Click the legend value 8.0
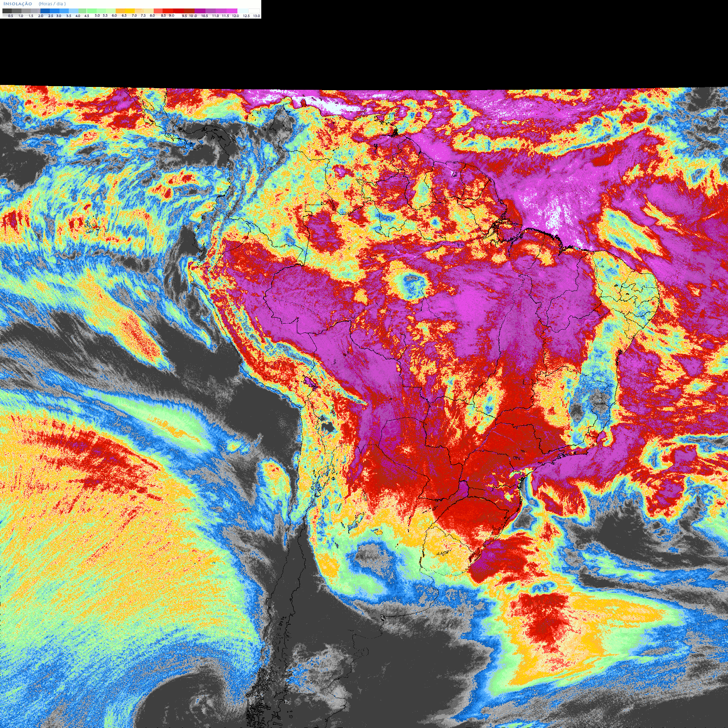728x728 pixels. point(152,15)
